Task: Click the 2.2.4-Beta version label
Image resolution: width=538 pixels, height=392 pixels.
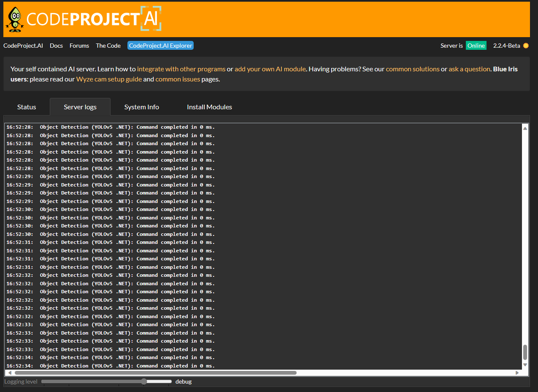Action: tap(506, 46)
